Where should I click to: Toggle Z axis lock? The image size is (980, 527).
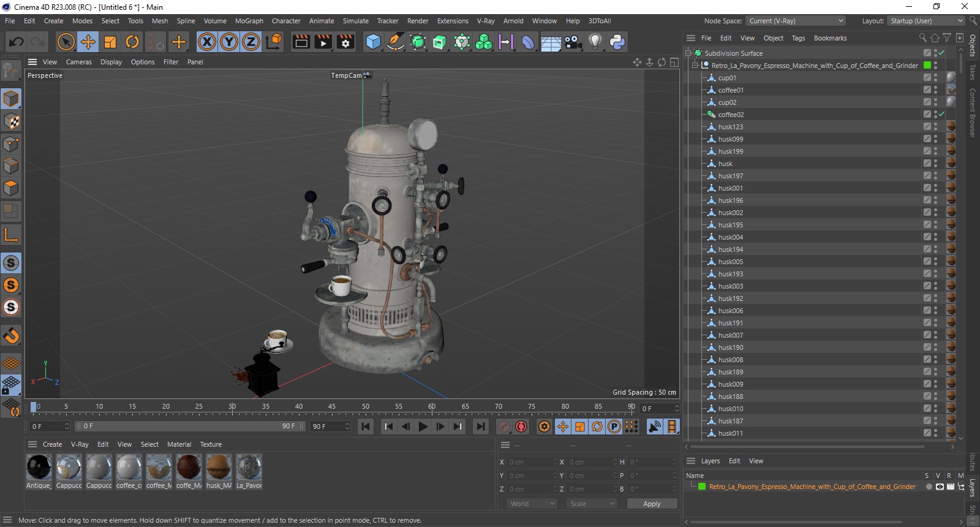pyautogui.click(x=251, y=42)
